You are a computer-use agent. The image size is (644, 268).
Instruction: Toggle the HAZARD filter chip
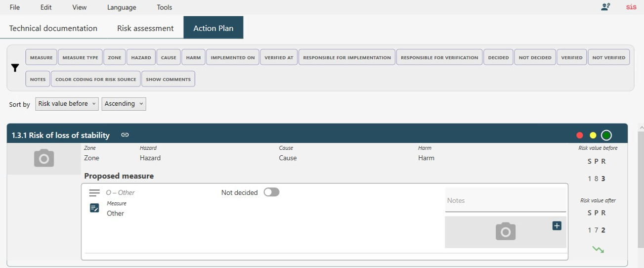pos(141,57)
